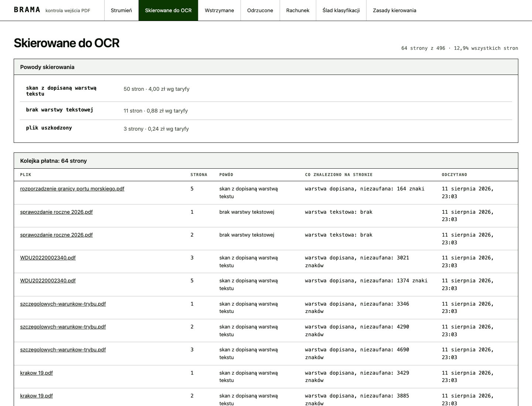532x406 pixels.
Task: Click '3 strony · 0,24 zł wg taryfy'
Action: coord(156,129)
